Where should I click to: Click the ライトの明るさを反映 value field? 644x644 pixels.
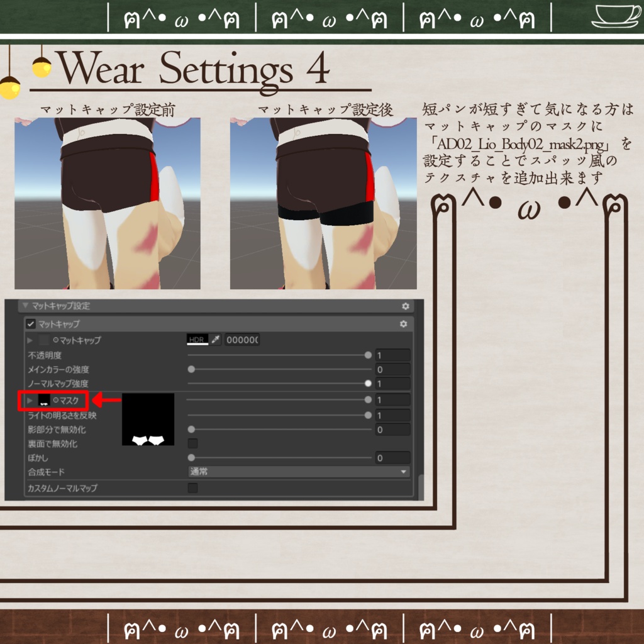click(393, 415)
